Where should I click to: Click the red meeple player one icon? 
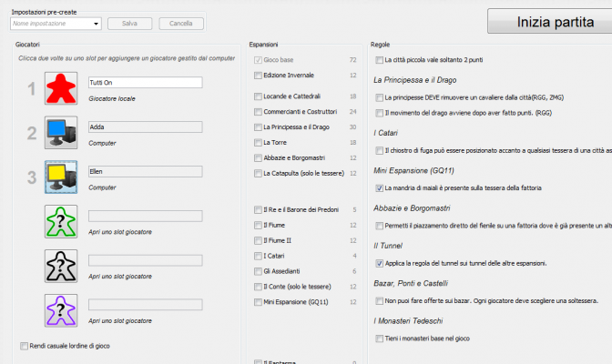point(62,88)
